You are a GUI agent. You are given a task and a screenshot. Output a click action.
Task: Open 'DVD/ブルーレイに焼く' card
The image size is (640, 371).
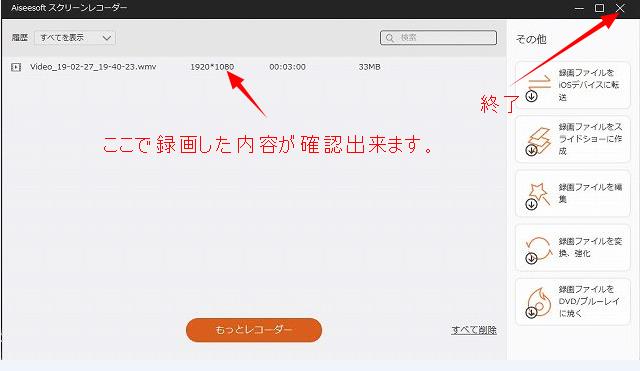click(573, 302)
